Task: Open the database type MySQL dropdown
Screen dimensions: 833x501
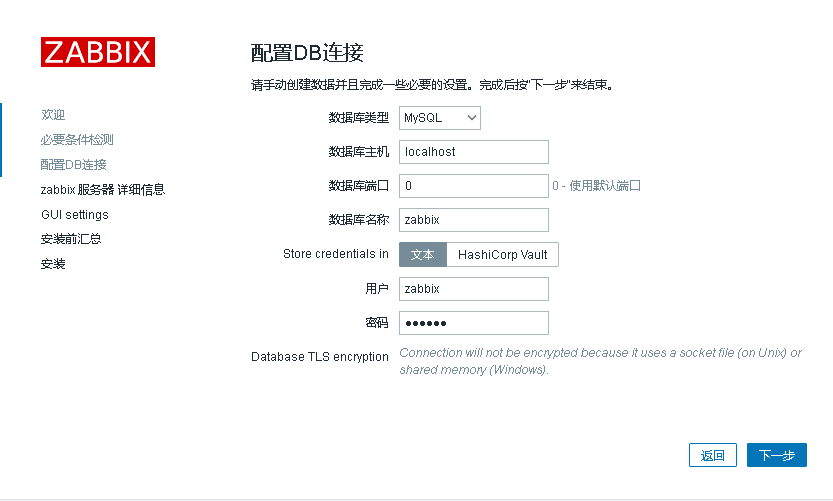Action: click(x=440, y=118)
